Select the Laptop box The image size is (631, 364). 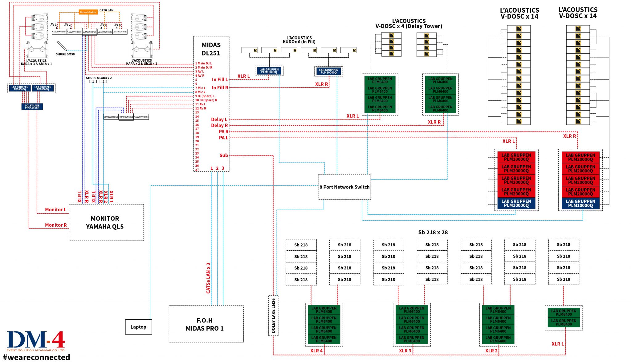pos(138,327)
